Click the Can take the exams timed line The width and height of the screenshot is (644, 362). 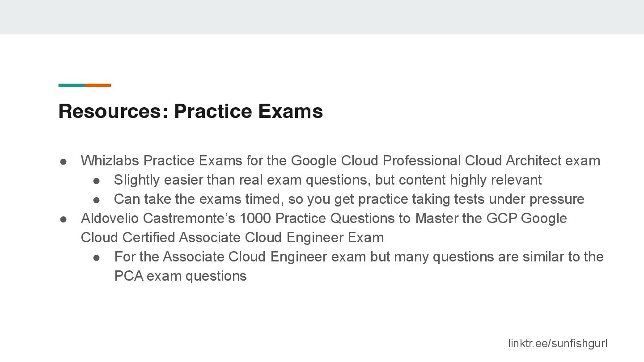tap(349, 199)
